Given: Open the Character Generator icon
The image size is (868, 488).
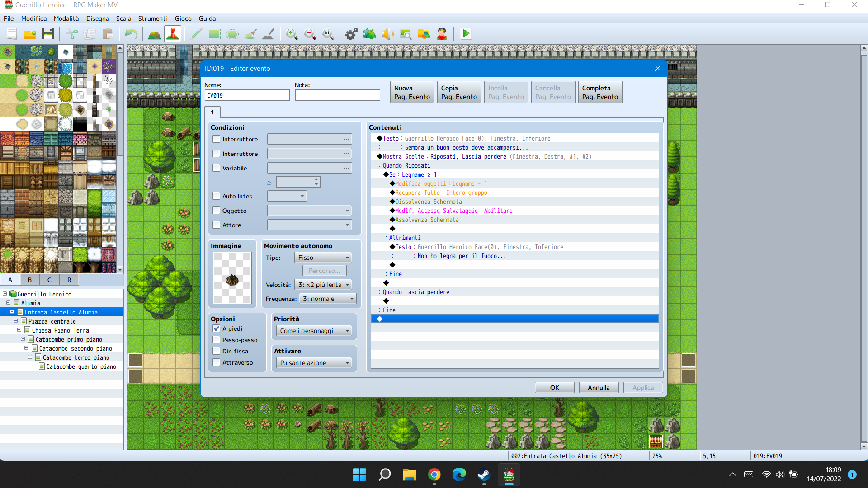Looking at the screenshot, I should tap(442, 34).
